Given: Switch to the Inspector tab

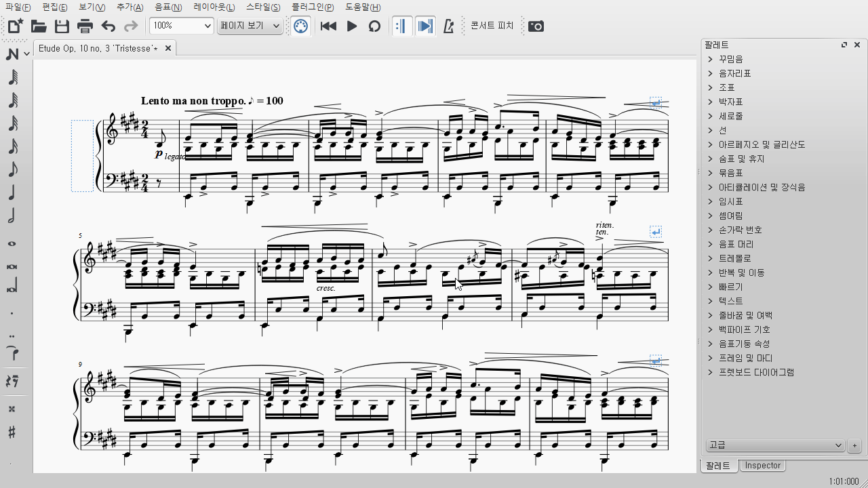Looking at the screenshot, I should pos(763,466).
